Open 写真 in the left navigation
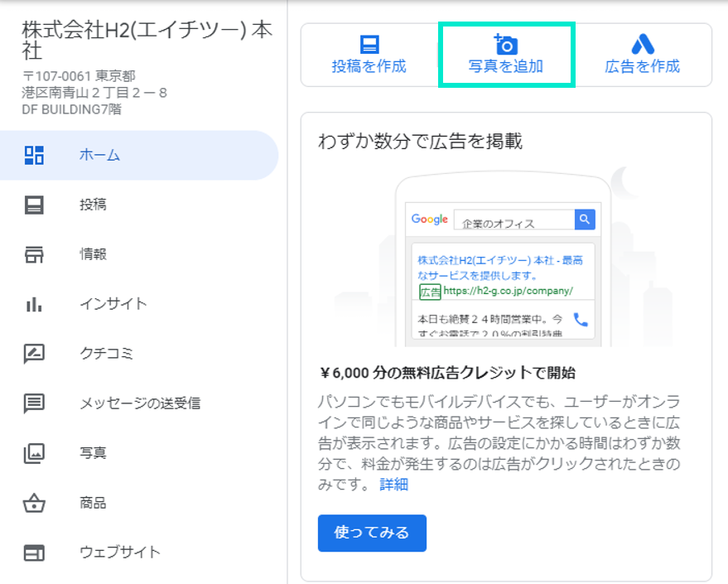This screenshot has width=728, height=584. click(93, 453)
